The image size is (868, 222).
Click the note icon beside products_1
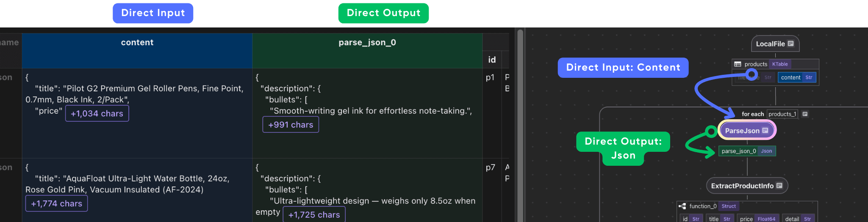(805, 114)
